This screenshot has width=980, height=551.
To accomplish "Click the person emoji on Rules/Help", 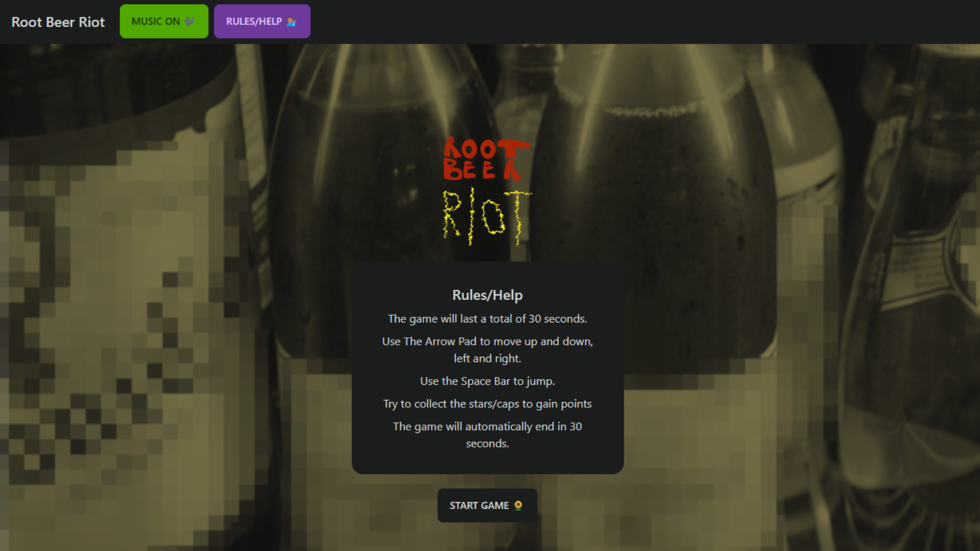I will point(291,21).
